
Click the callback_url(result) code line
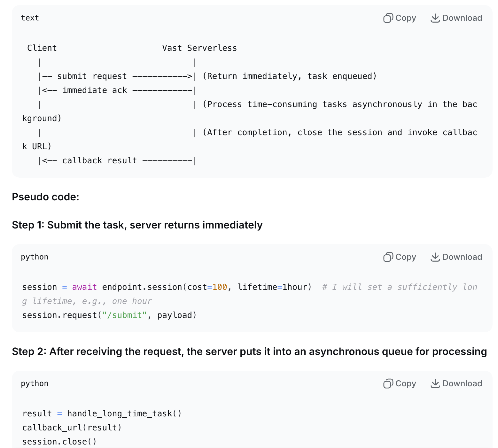[x=72, y=428]
